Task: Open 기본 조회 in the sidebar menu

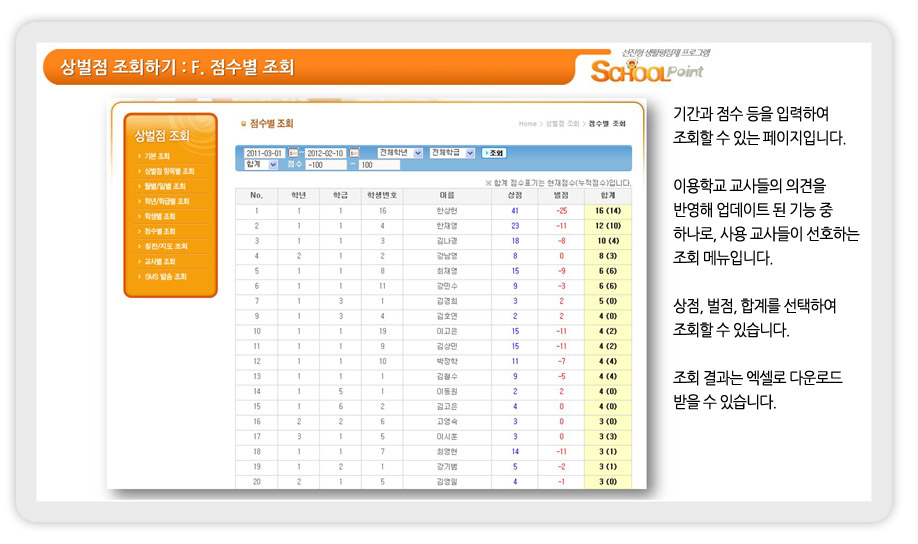Action: (158, 156)
